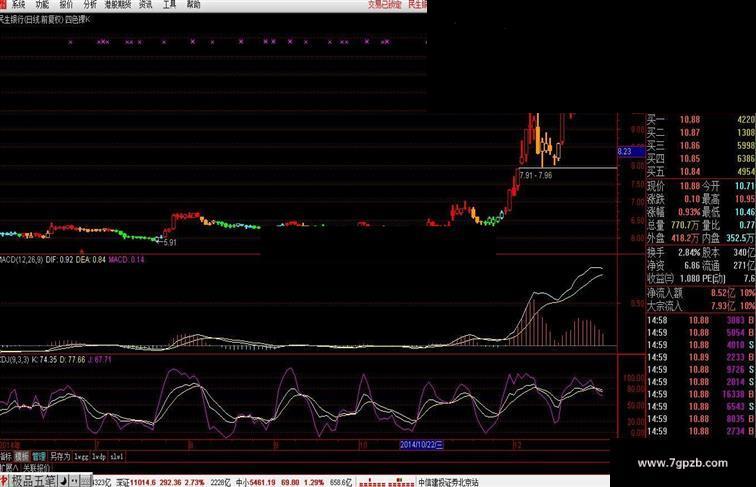Click the 指标 tab at chart bottom
The width and height of the screenshot is (756, 487).
click(6, 456)
